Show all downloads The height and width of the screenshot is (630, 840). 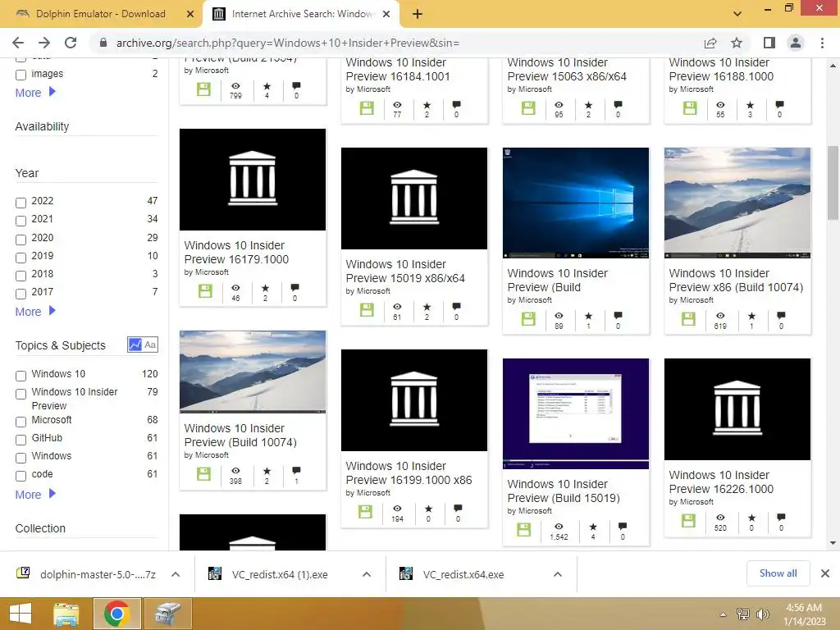pyautogui.click(x=778, y=573)
